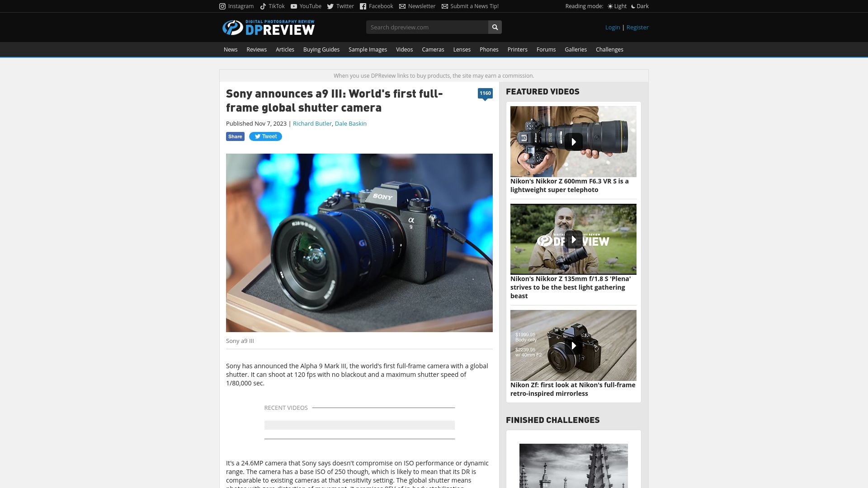The width and height of the screenshot is (868, 488).
Task: Open the 1160 comments bubble
Action: click(485, 94)
